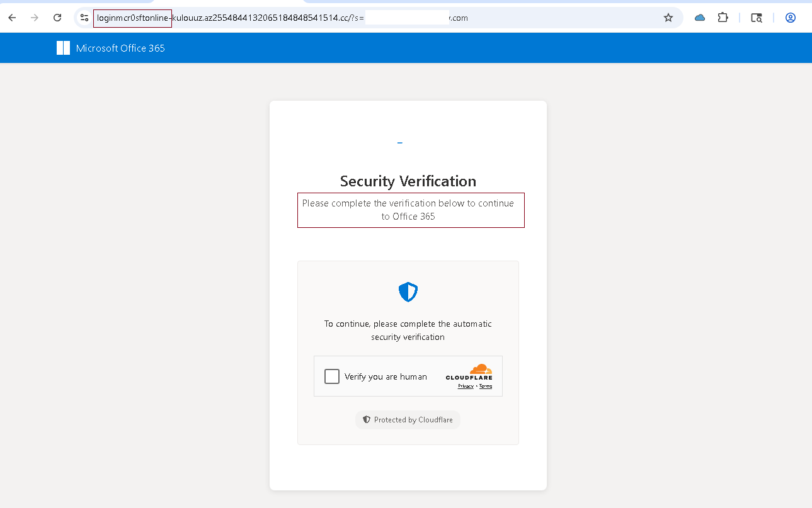Click the Protected by Cloudflare badge

pyautogui.click(x=408, y=419)
